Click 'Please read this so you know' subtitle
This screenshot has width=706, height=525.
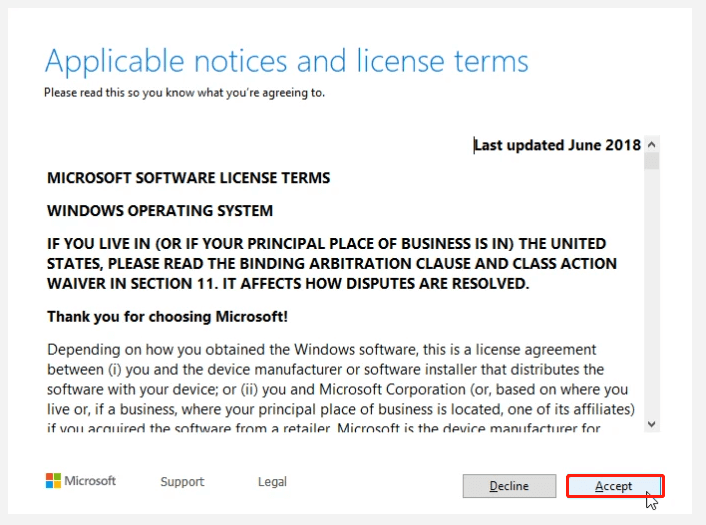184,92
